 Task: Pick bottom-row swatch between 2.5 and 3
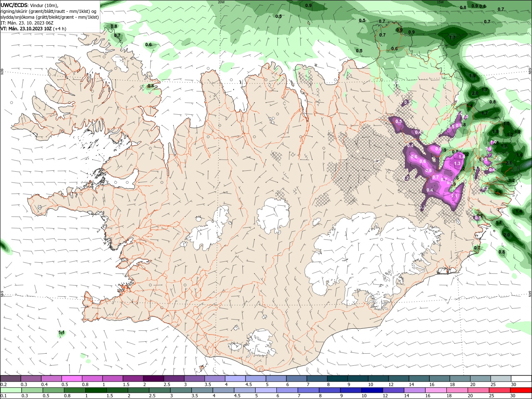point(160,390)
